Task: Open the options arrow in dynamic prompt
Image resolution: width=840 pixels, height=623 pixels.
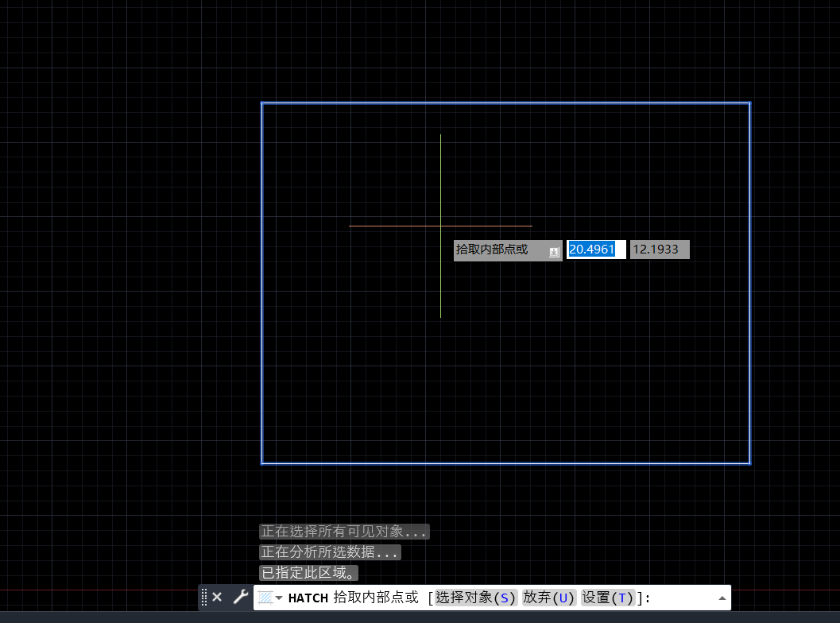Action: tap(554, 251)
